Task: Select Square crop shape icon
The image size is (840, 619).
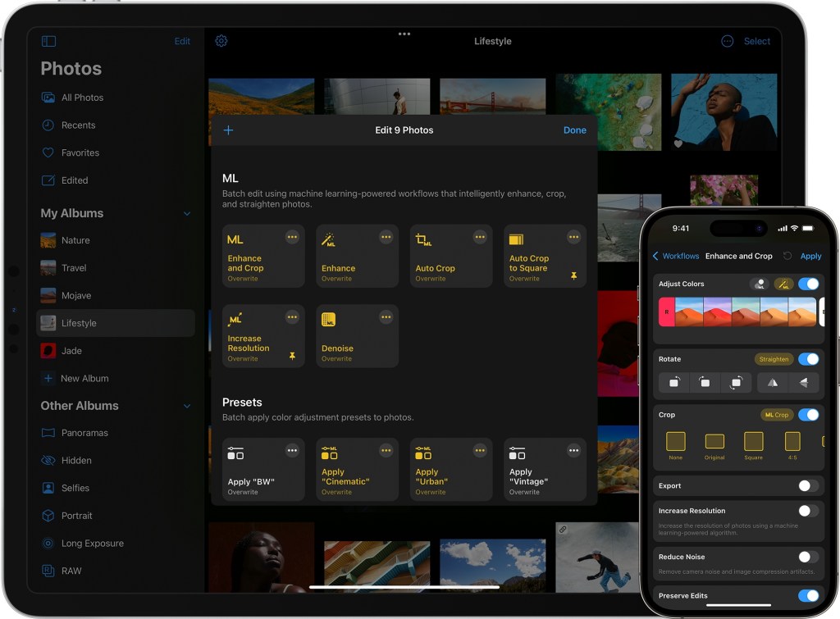Action: pyautogui.click(x=753, y=441)
